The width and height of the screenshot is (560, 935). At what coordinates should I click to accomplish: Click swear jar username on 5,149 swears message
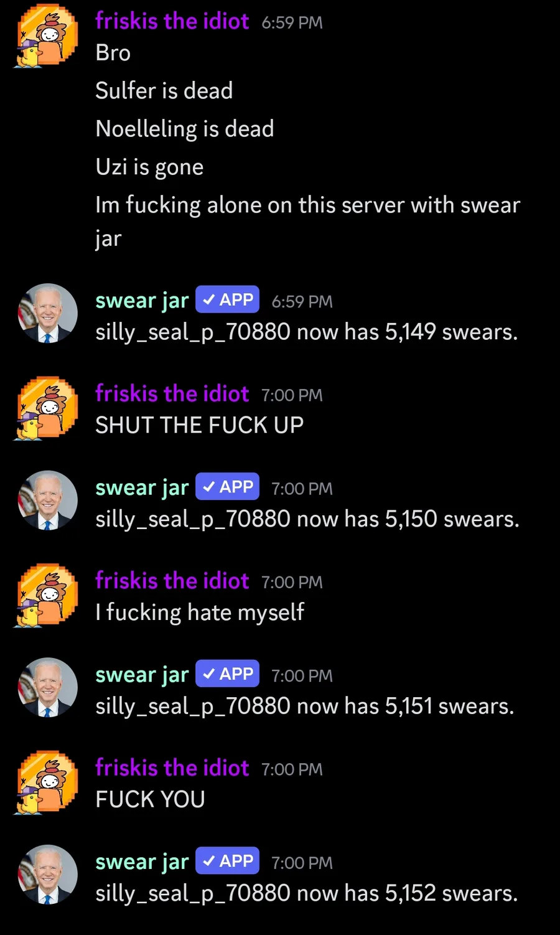[142, 301]
